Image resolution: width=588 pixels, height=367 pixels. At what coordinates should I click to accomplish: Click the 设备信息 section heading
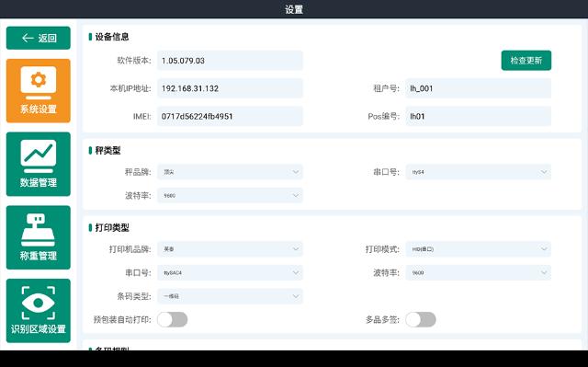point(112,37)
